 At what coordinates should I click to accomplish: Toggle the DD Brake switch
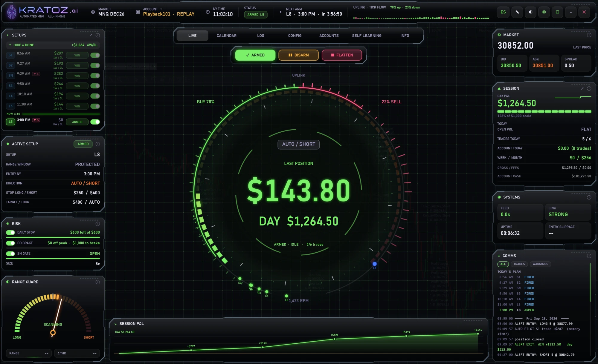tap(10, 243)
